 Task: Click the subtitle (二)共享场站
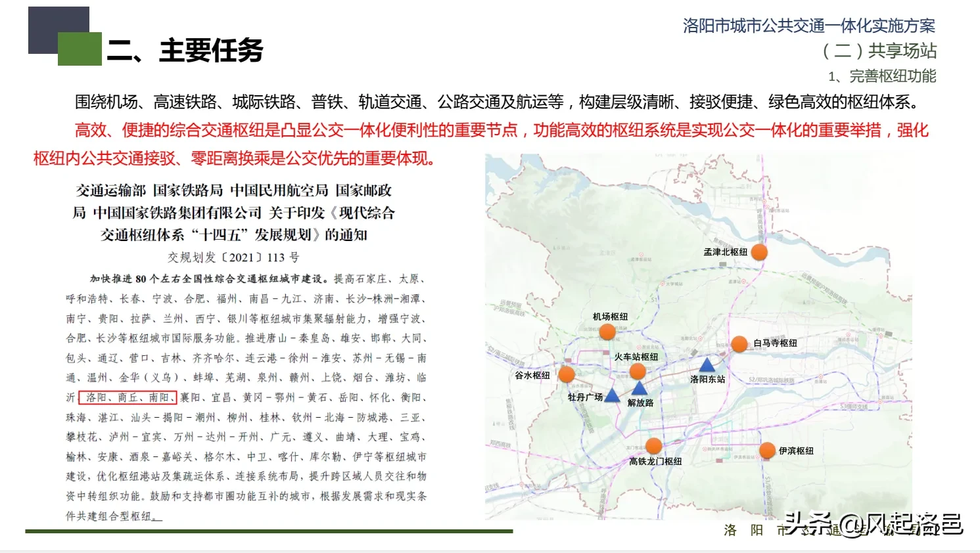point(879,51)
